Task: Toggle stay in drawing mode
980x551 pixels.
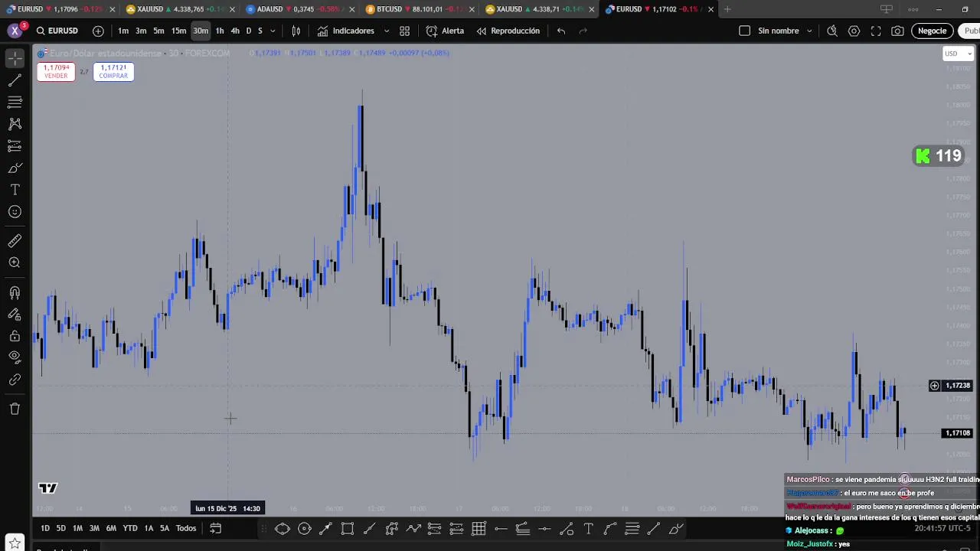Action: (x=15, y=315)
